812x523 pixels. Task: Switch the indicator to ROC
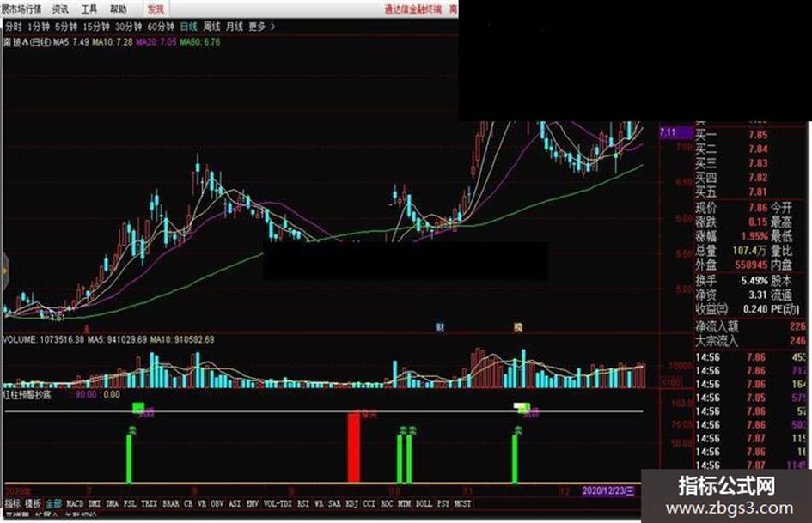point(387,503)
